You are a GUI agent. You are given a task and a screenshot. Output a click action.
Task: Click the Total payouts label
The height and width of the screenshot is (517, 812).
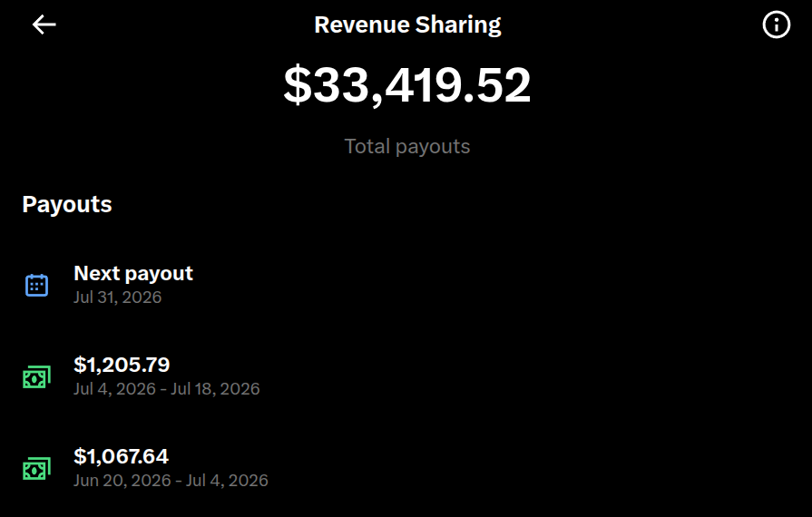coord(407,146)
